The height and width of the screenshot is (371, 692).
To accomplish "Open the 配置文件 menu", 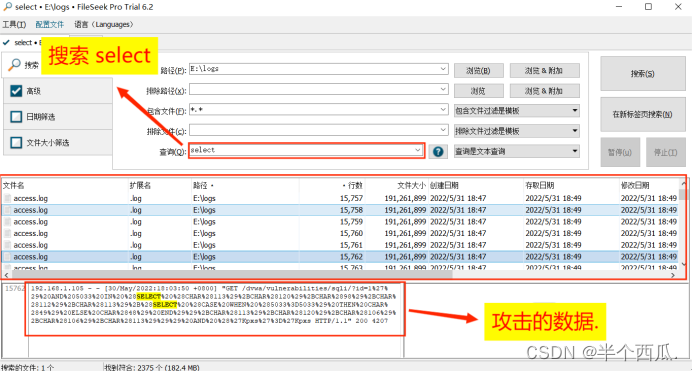I will tap(49, 25).
